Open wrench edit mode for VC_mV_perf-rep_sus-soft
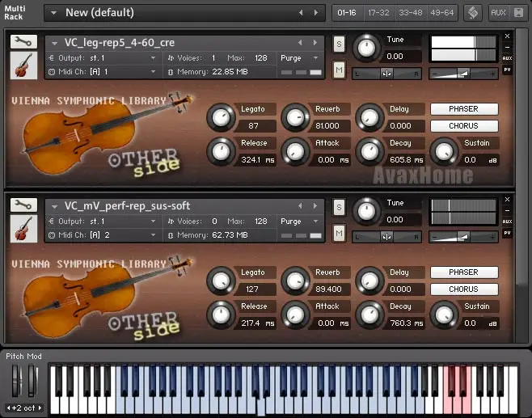 click(x=23, y=205)
